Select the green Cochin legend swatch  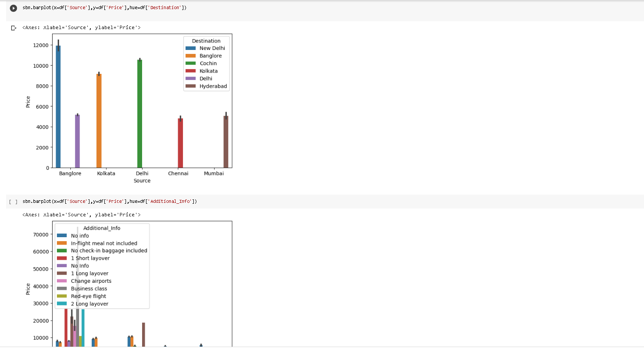[x=190, y=63]
